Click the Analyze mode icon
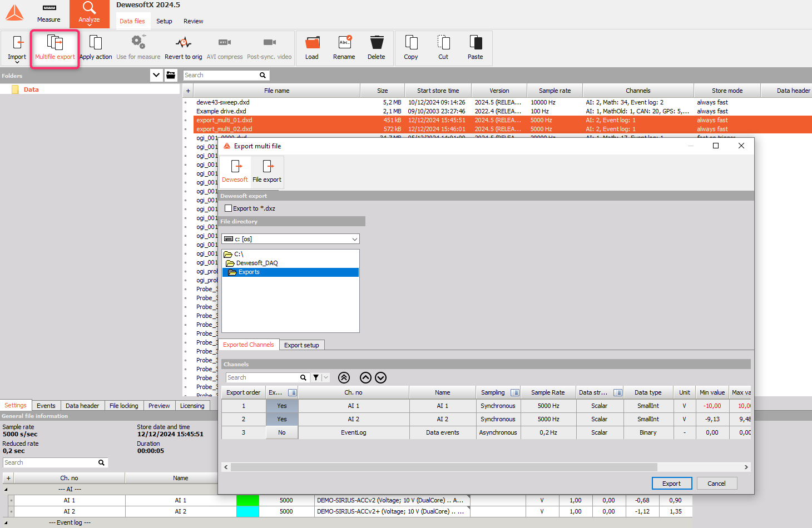Screen dimensions: 812x528 click(x=89, y=8)
